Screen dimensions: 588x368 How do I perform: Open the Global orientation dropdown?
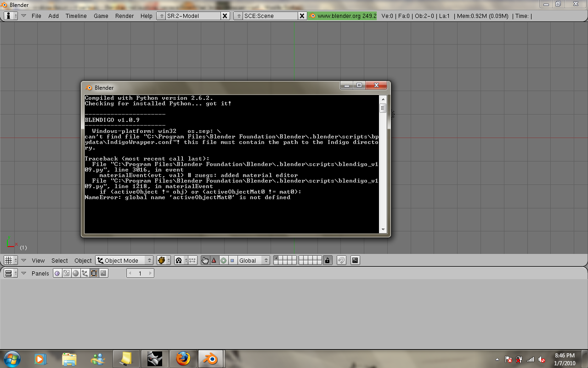[253, 260]
